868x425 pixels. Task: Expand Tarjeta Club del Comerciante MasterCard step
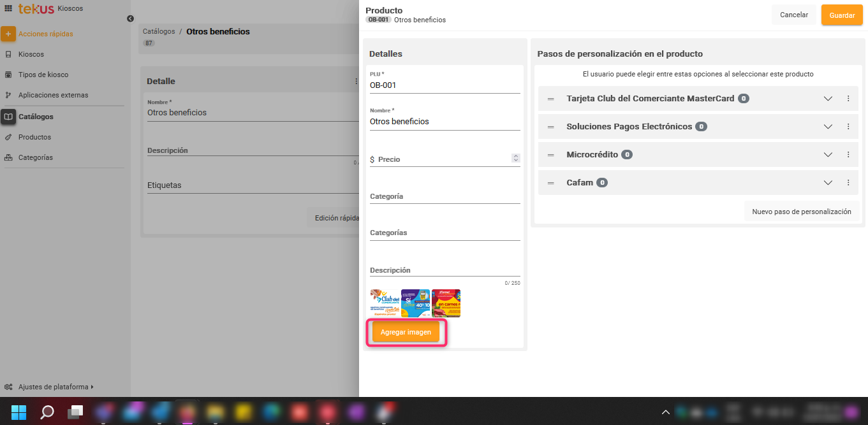pos(828,99)
